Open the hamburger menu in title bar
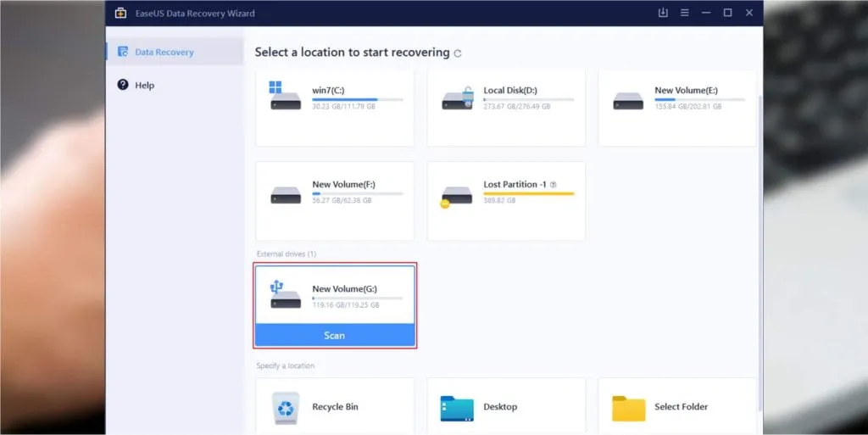The height and width of the screenshot is (435, 868). click(x=685, y=12)
